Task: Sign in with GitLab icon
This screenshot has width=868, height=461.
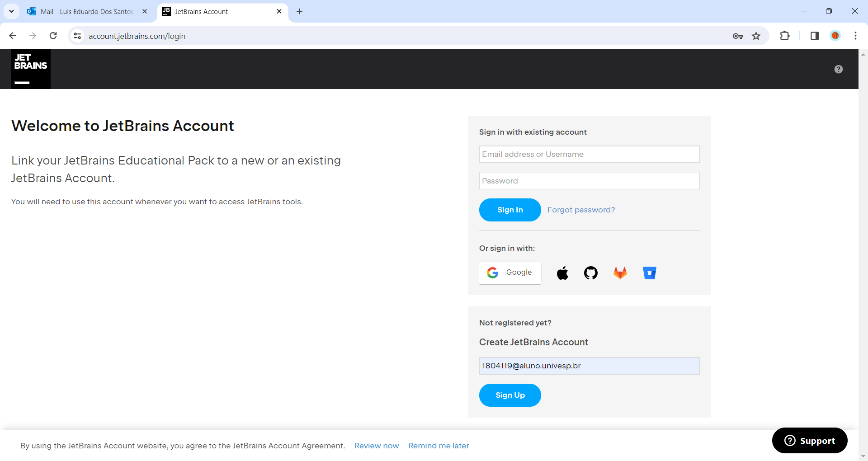Action: pos(620,273)
